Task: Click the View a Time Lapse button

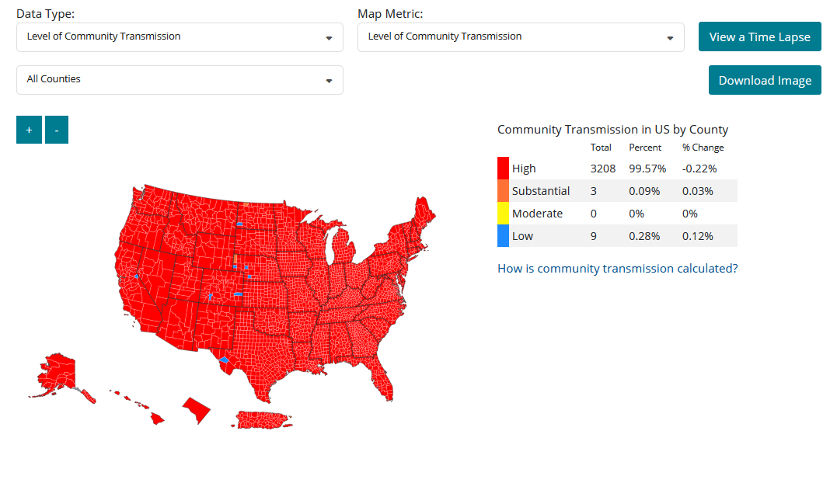Action: click(759, 36)
